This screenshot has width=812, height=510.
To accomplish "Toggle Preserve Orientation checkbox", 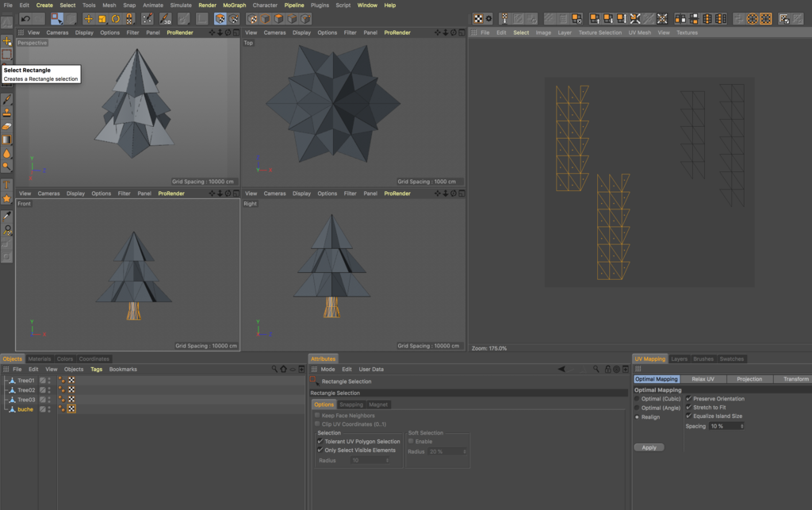I will pos(689,399).
